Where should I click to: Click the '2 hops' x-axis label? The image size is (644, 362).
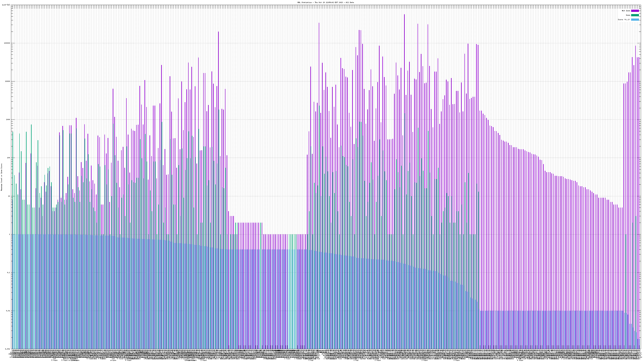203,360
